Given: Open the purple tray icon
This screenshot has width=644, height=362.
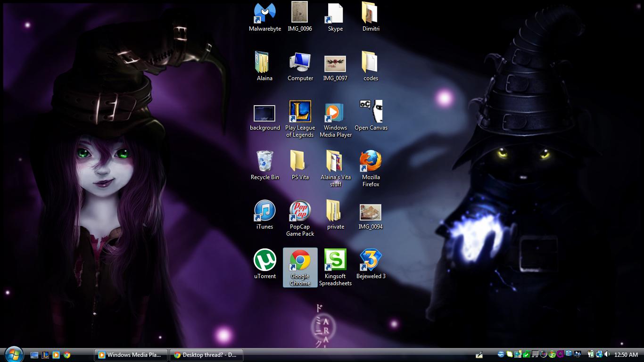Looking at the screenshot, I should tap(560, 354).
